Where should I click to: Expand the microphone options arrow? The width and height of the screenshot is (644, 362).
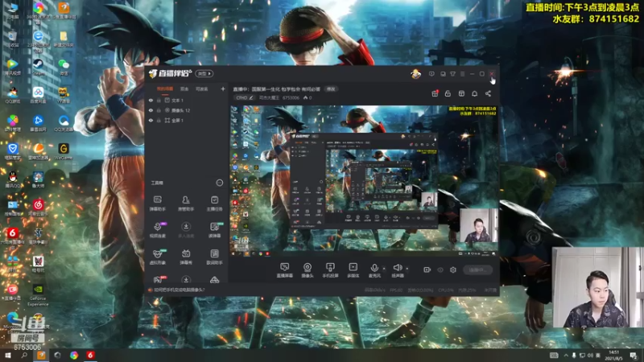click(384, 269)
